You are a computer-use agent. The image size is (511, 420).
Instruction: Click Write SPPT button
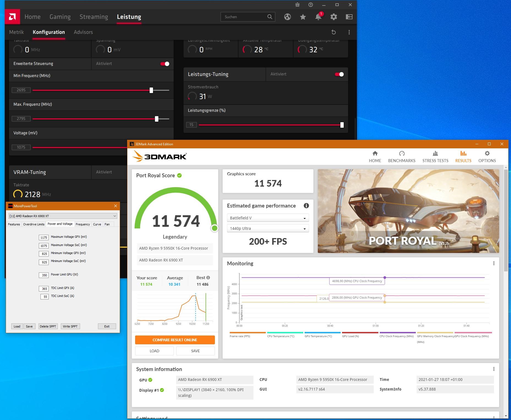click(x=70, y=326)
